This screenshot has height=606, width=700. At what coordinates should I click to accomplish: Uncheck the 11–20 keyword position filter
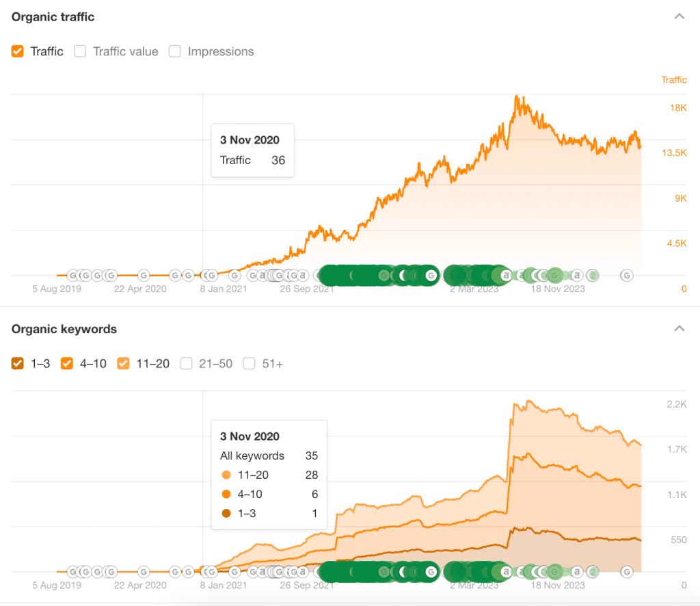123,363
